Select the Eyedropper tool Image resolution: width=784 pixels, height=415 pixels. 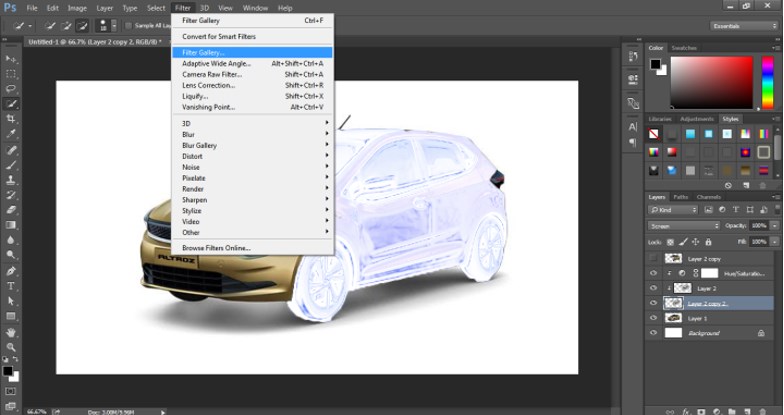[x=11, y=134]
